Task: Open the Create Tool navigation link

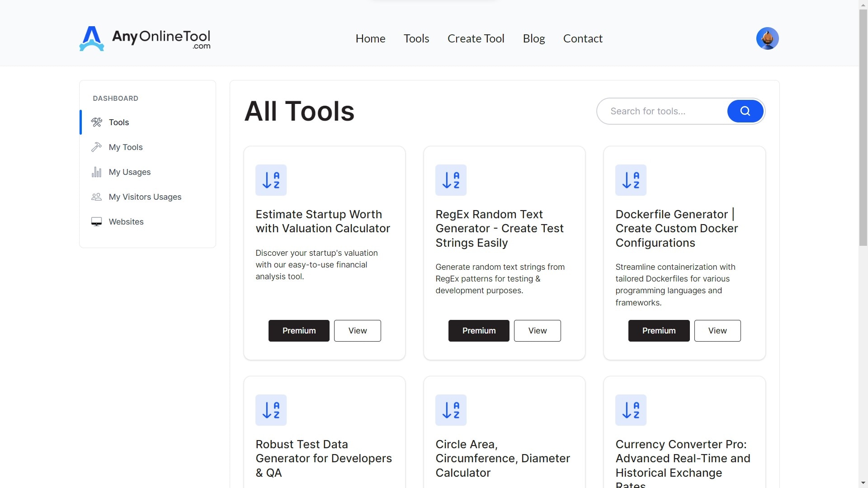Action: [476, 38]
